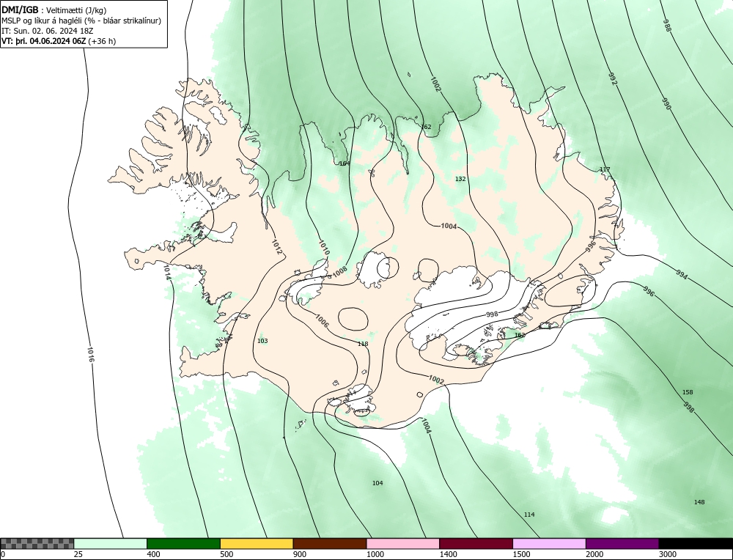Select the 'IT: Sun. 02. 06. 2024 18Z' line
Viewport: 733px width, 560px height.
tap(47, 31)
